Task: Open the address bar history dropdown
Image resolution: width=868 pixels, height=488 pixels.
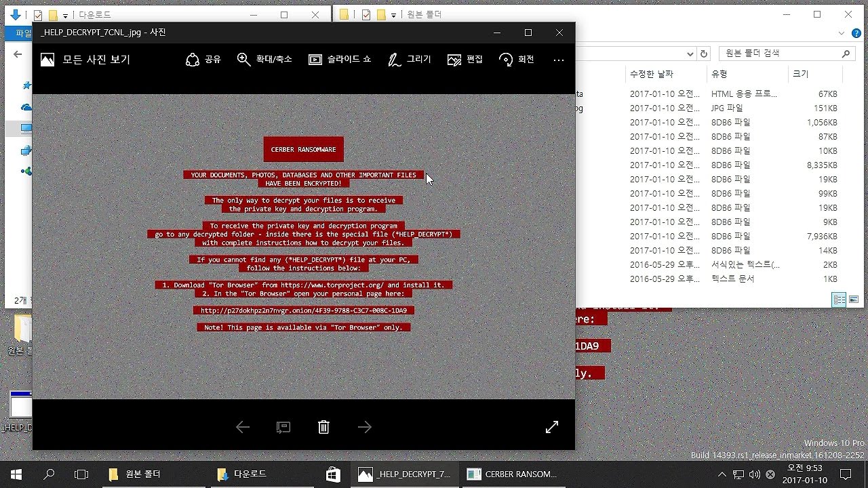Action: click(690, 54)
